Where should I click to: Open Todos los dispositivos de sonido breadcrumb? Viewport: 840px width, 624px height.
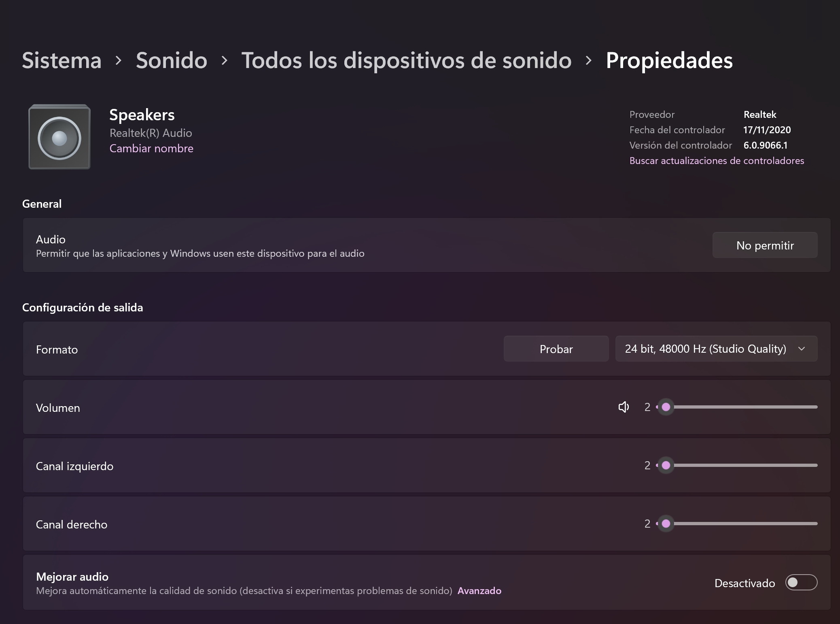click(x=407, y=60)
